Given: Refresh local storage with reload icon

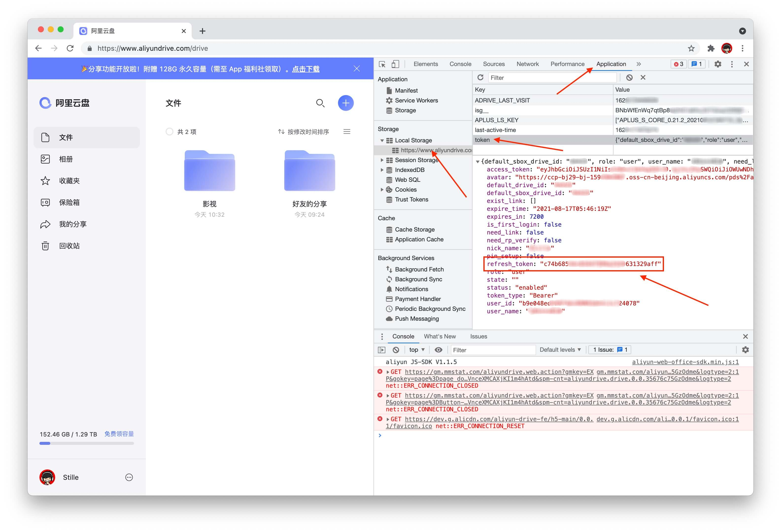Looking at the screenshot, I should click(x=480, y=78).
